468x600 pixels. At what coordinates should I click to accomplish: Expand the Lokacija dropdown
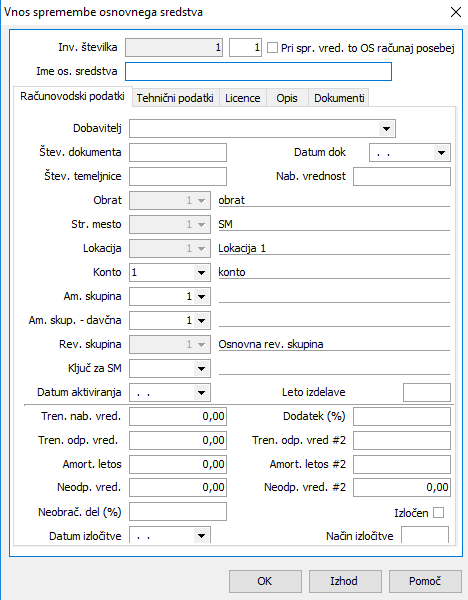(x=201, y=248)
